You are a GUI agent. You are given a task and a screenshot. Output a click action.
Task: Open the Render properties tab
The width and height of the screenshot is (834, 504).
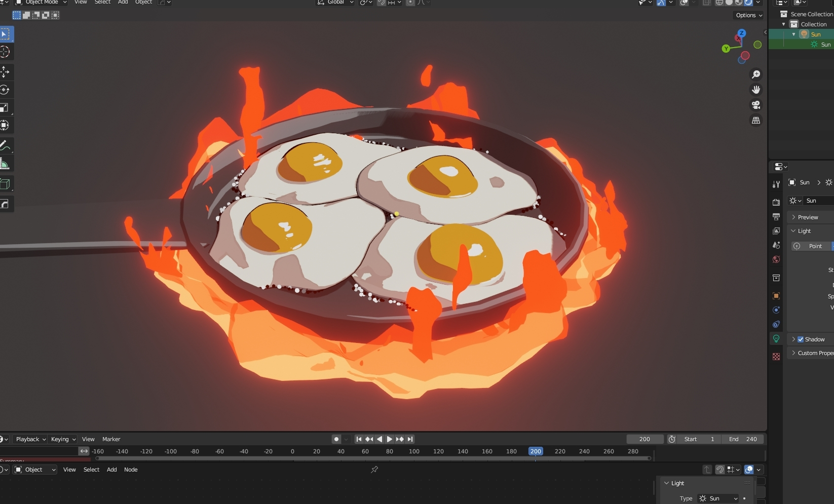776,202
